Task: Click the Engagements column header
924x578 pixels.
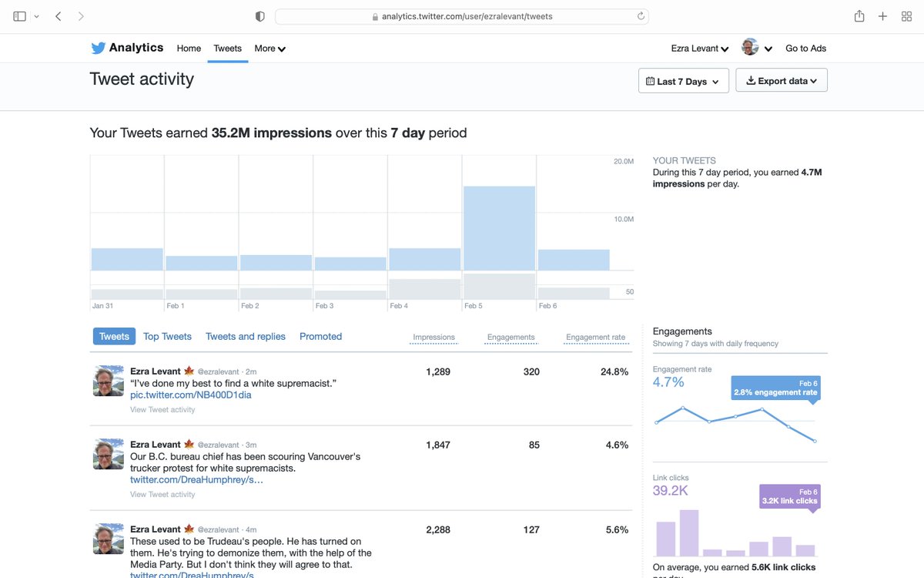Action: click(x=511, y=337)
